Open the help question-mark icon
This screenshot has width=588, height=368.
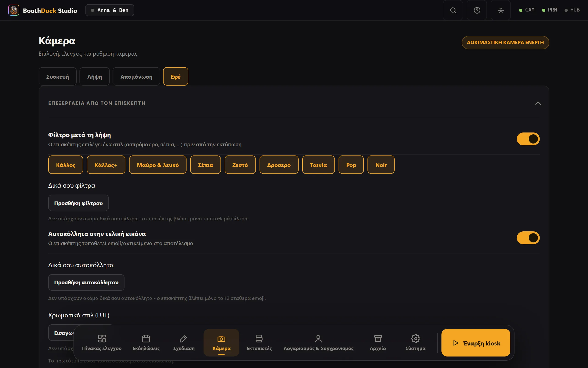tap(477, 10)
